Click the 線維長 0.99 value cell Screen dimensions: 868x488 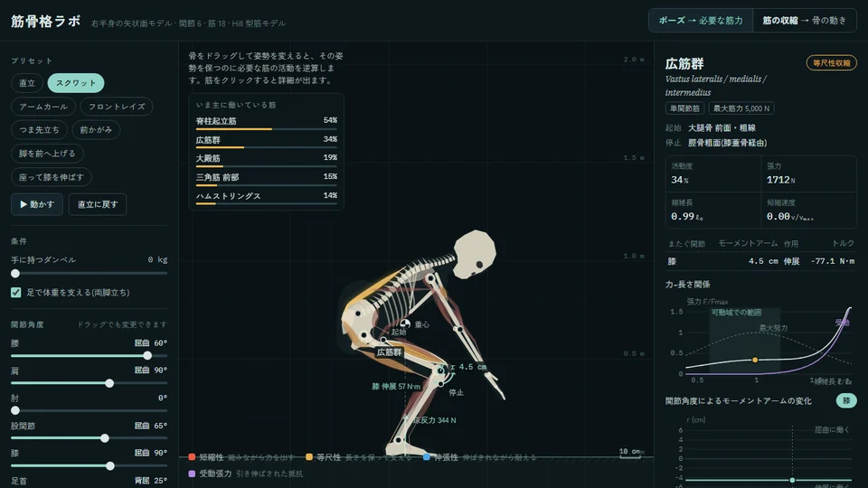point(713,211)
